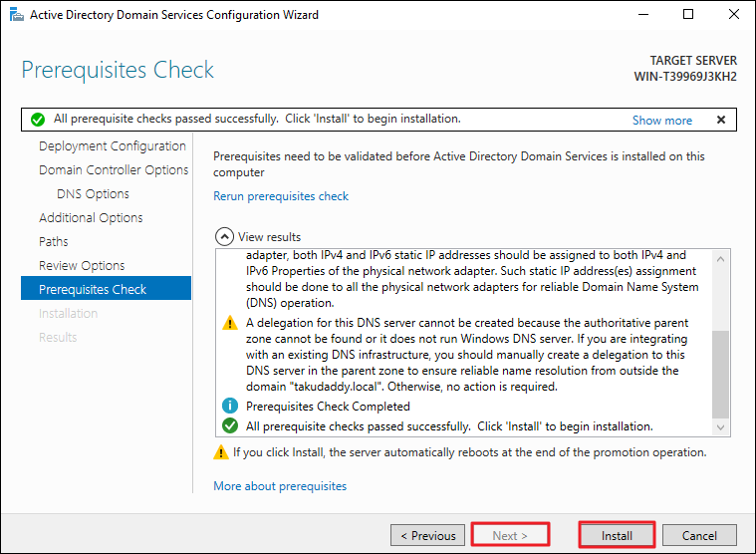The image size is (756, 554).
Task: Click info icon beside Prerequisites Check Completed
Action: 230,406
